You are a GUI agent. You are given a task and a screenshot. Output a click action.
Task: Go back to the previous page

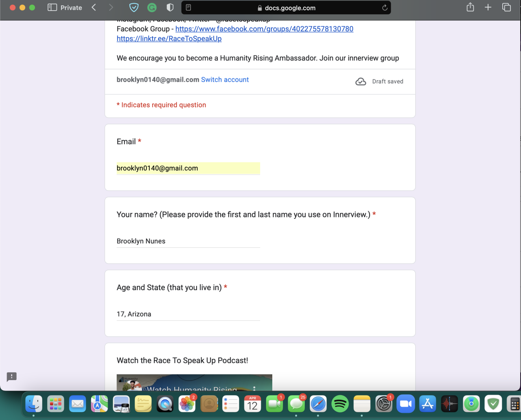click(94, 7)
